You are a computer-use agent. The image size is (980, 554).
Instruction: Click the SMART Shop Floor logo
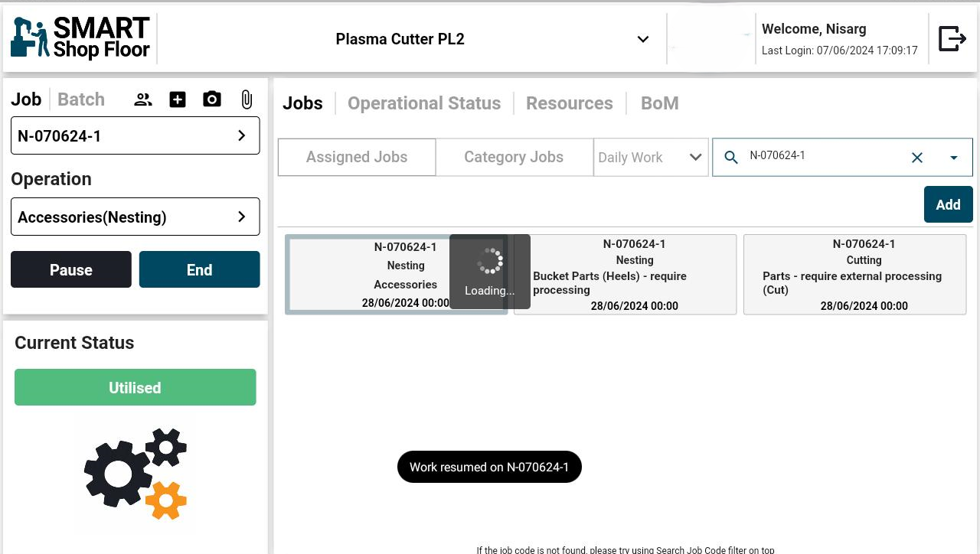pos(80,38)
